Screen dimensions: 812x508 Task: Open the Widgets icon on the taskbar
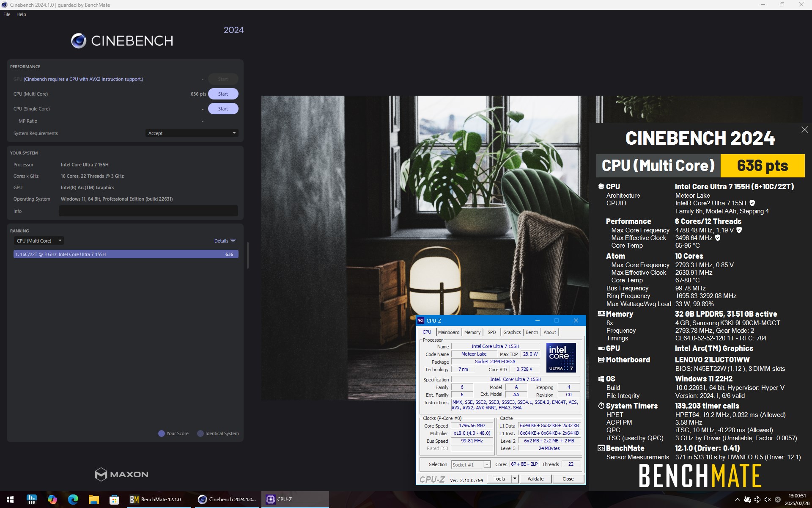click(x=31, y=500)
